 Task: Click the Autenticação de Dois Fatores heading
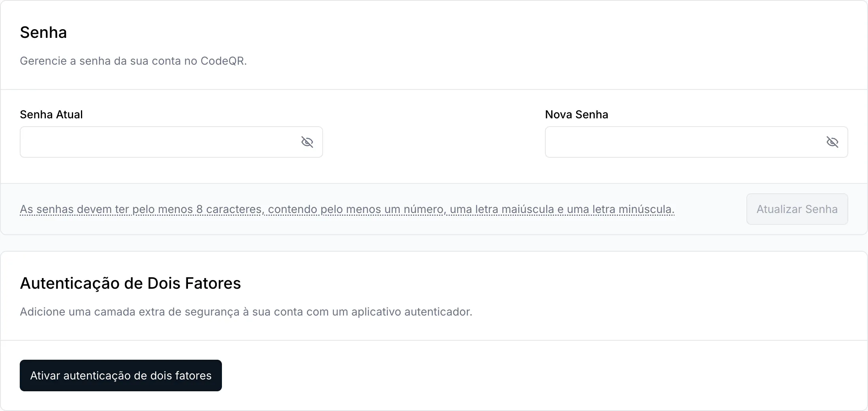[130, 283]
